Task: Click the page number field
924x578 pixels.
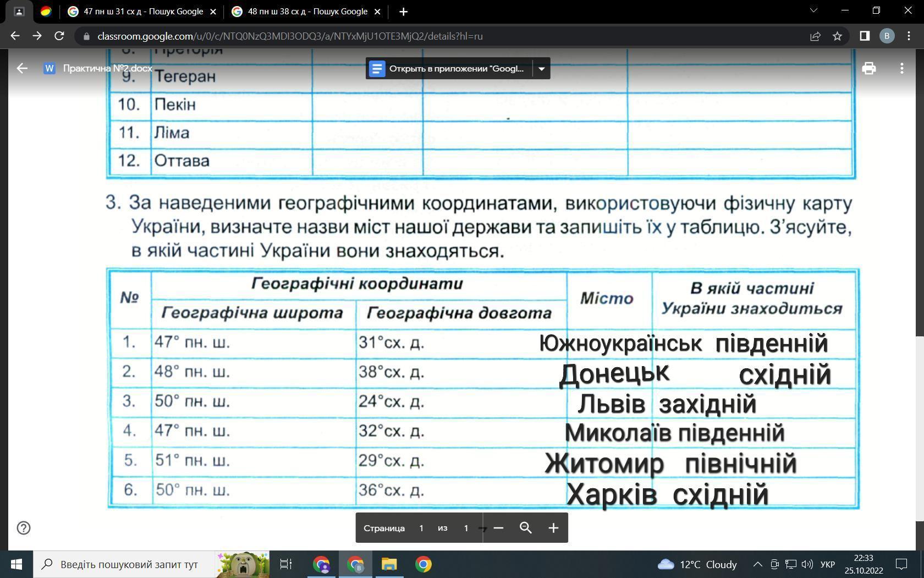Action: (x=421, y=528)
